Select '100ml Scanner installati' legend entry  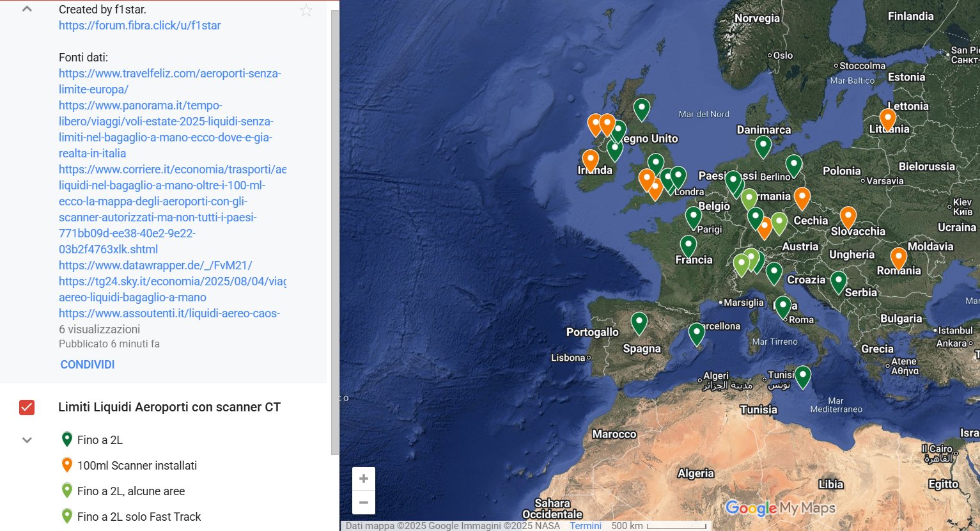click(x=137, y=466)
